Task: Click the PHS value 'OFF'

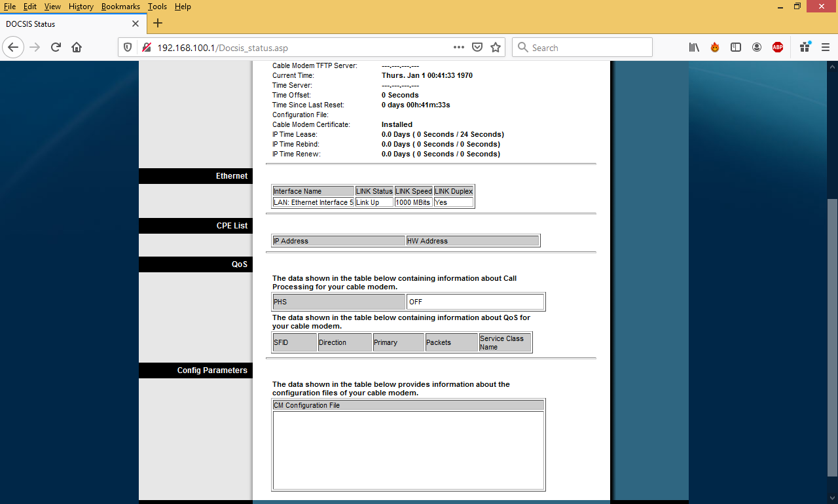Action: [x=475, y=302]
